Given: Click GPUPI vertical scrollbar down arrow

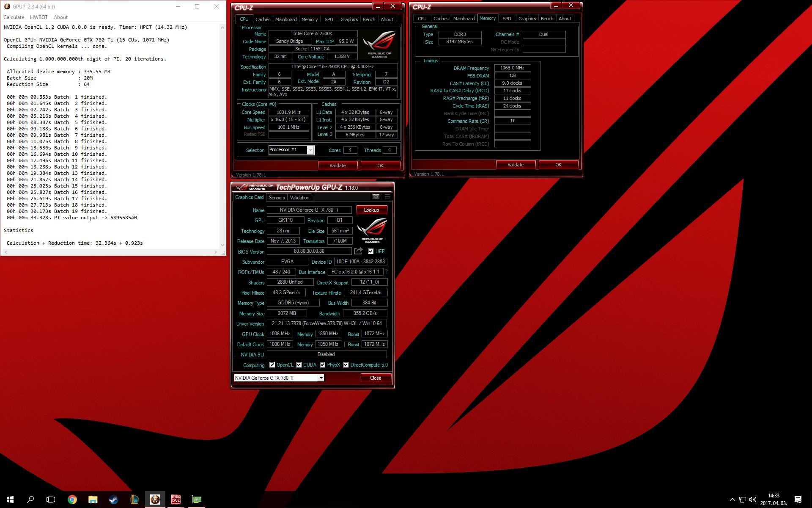Looking at the screenshot, I should (222, 245).
